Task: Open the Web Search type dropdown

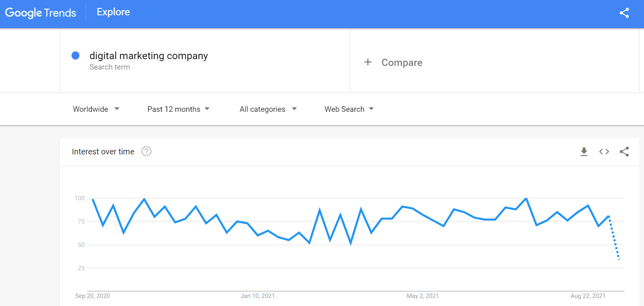Action: 349,109
